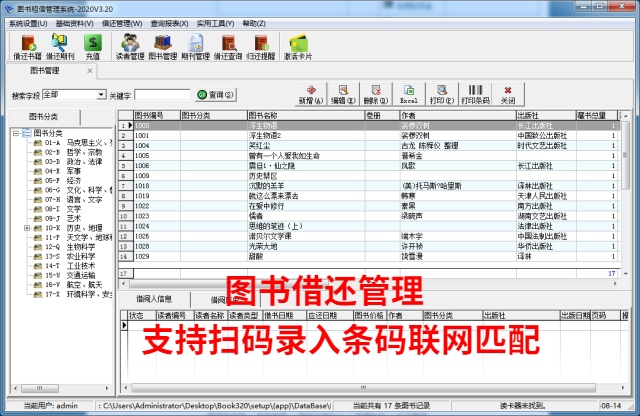640x416 pixels.
Task: Select the 就这么漂来漂去 book row
Action: click(x=369, y=196)
